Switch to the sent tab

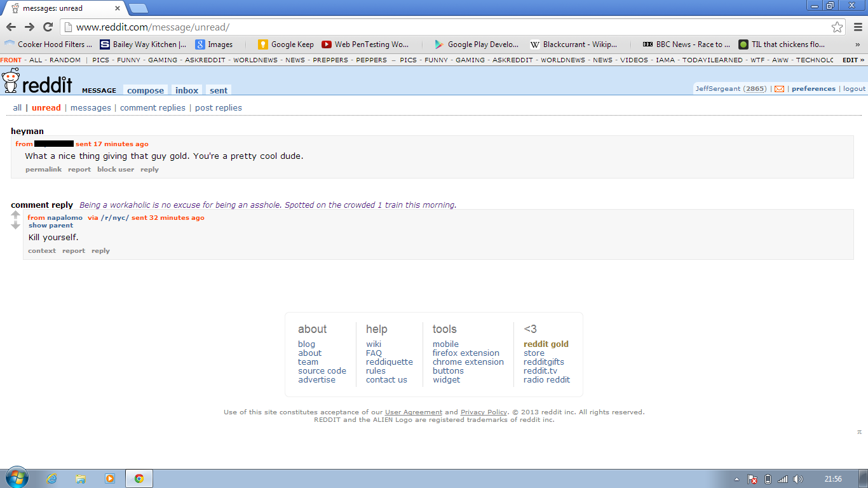click(x=218, y=90)
